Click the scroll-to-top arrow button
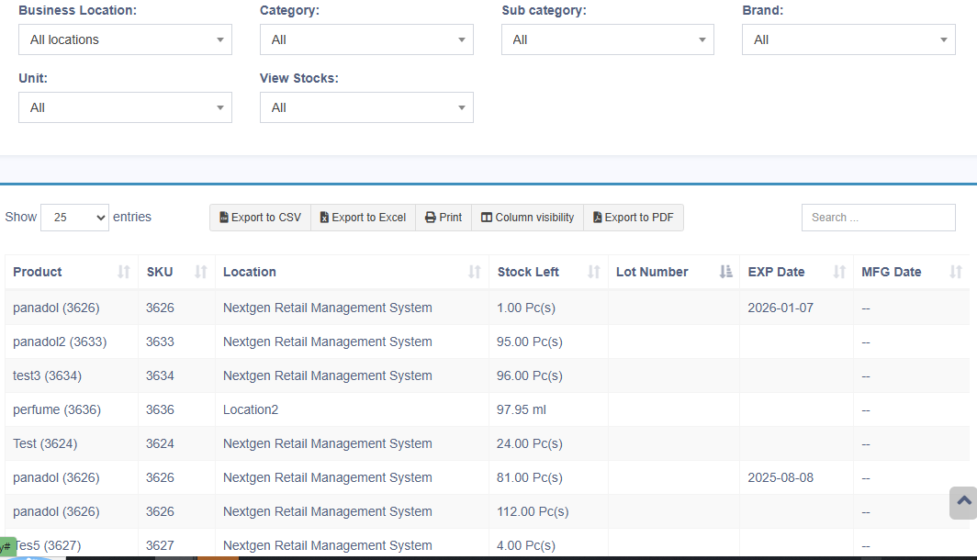The width and height of the screenshot is (977, 560). click(x=963, y=502)
